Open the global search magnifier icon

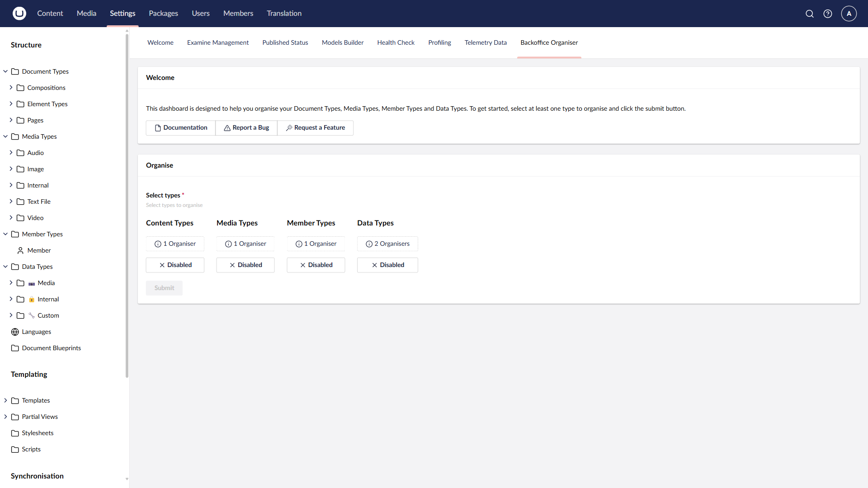(809, 14)
